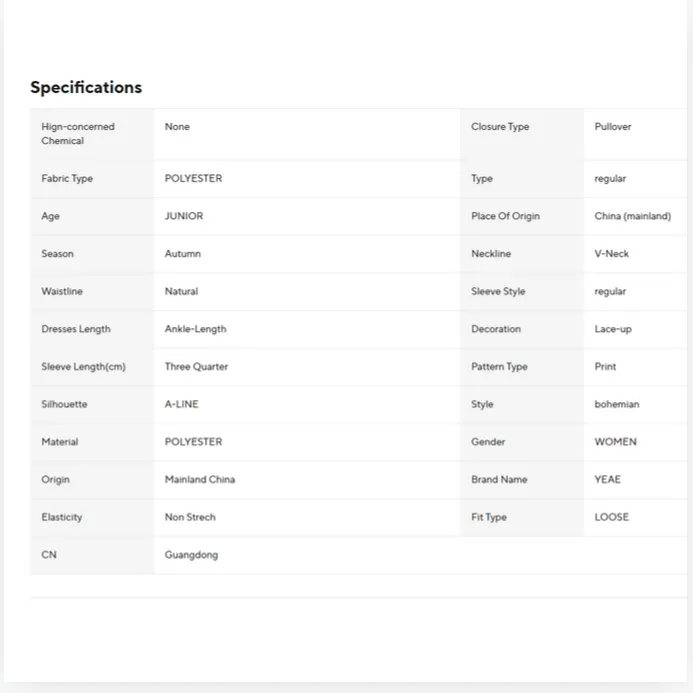Select the Hign-concerned Chemical label
693x693 pixels.
pyautogui.click(x=78, y=133)
